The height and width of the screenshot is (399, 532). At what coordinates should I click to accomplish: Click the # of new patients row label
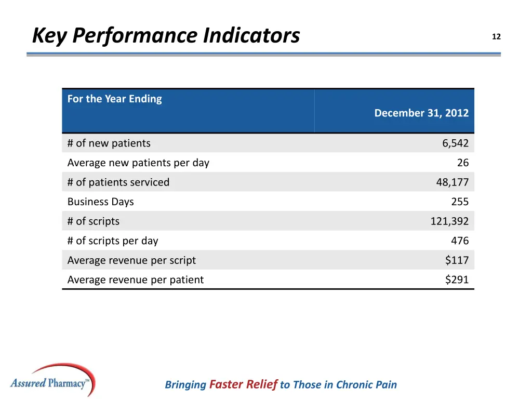click(x=109, y=143)
